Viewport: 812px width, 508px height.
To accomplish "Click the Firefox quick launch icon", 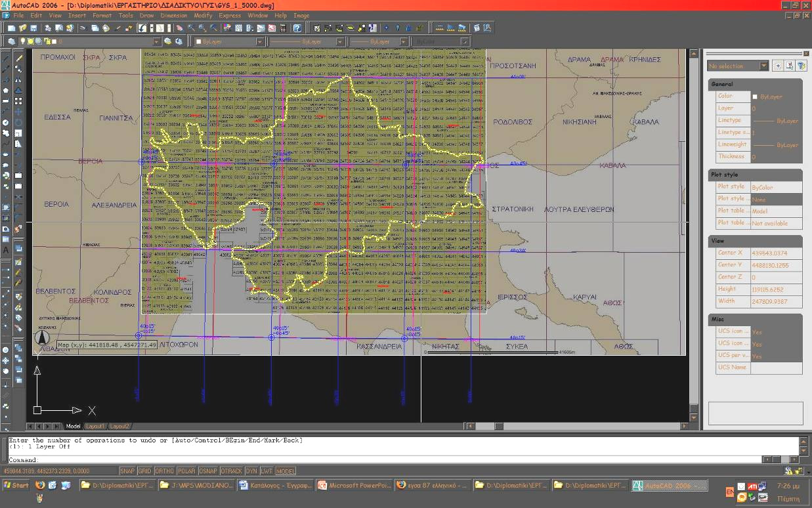I will click(40, 486).
